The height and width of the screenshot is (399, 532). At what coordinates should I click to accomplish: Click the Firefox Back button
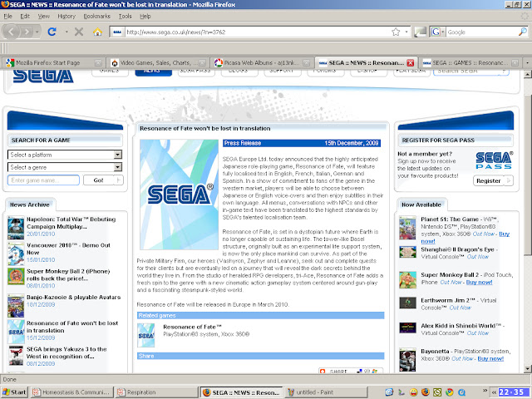point(11,32)
